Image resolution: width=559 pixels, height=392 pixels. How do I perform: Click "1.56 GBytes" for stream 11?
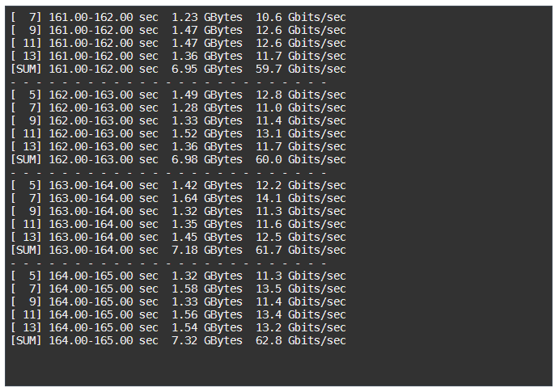click(207, 314)
